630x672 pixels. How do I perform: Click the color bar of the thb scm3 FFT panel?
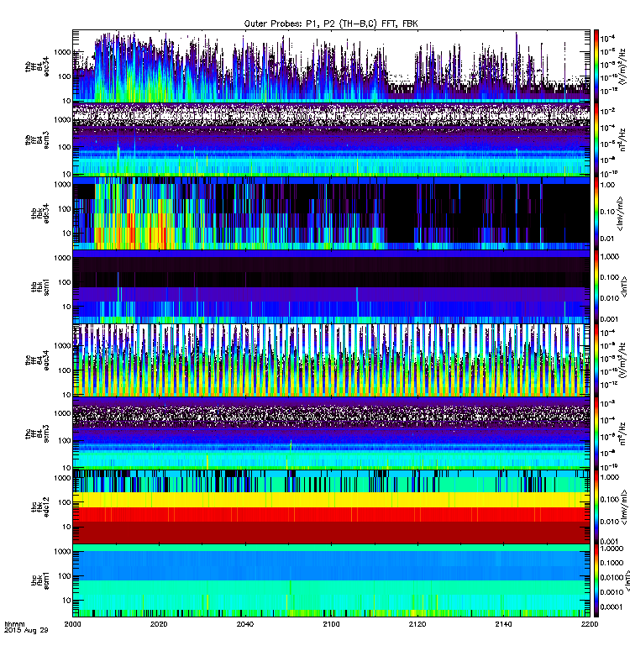pyautogui.click(x=596, y=139)
